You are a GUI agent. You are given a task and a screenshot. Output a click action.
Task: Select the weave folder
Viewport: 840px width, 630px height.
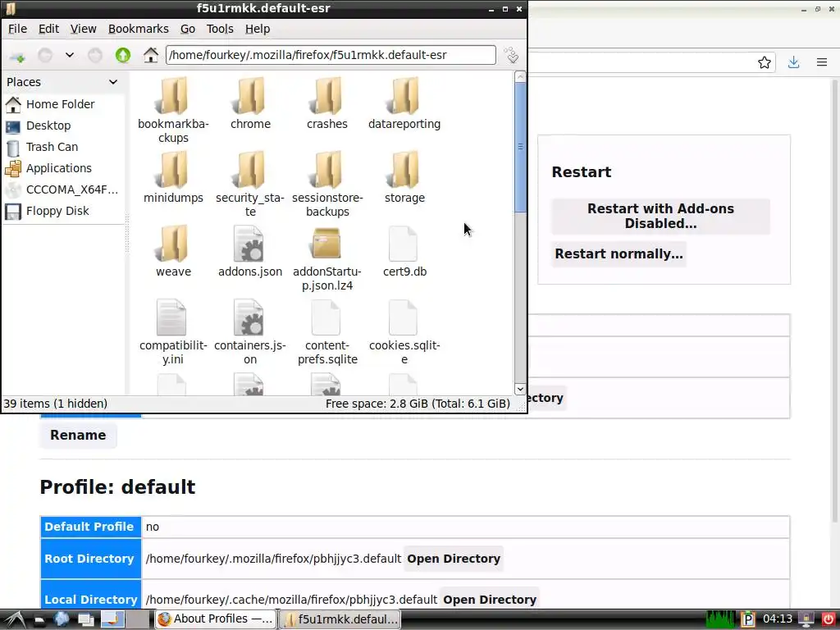(173, 251)
